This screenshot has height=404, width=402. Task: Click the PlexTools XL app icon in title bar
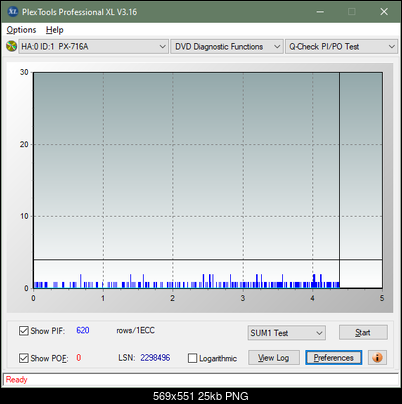(x=13, y=12)
